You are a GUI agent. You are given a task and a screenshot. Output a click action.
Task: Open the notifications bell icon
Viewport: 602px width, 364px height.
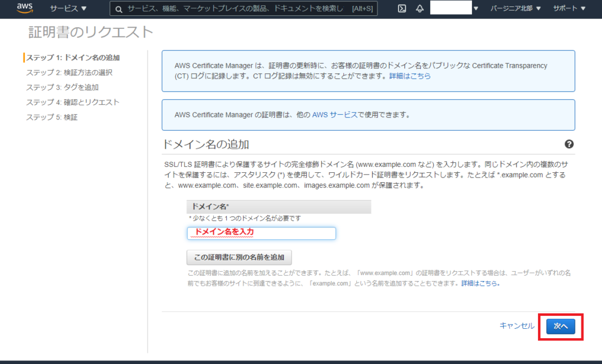tap(420, 8)
